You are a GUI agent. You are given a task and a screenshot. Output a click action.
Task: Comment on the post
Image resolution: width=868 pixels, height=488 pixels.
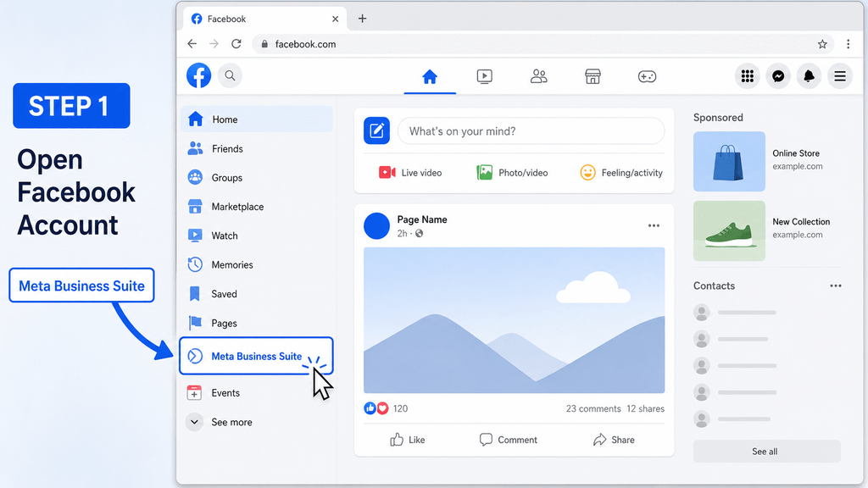tap(509, 440)
